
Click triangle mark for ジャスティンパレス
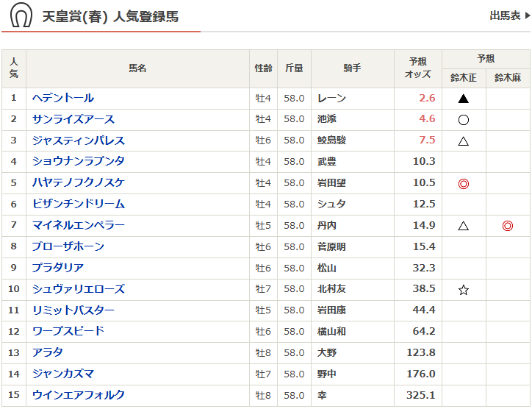click(463, 141)
